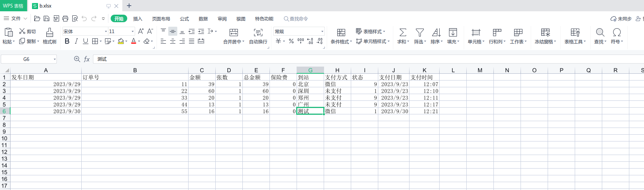Open the font name dropdown (宋体)

(x=106, y=32)
